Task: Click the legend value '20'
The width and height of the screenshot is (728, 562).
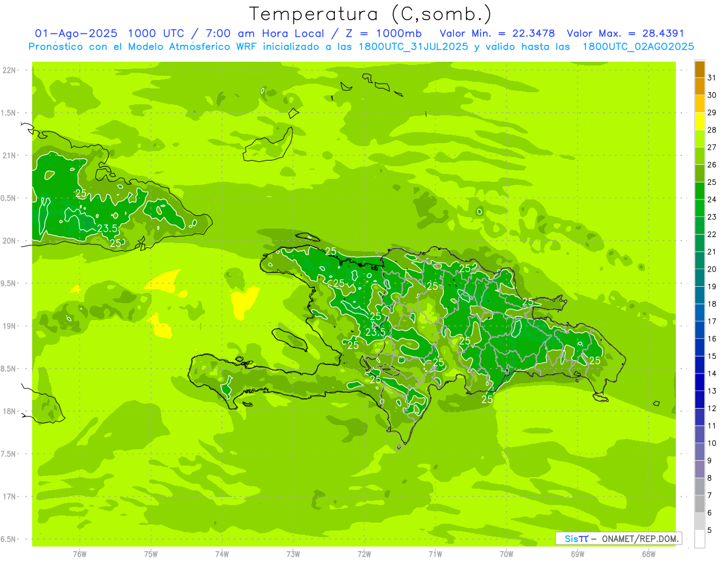Action: pos(712,269)
